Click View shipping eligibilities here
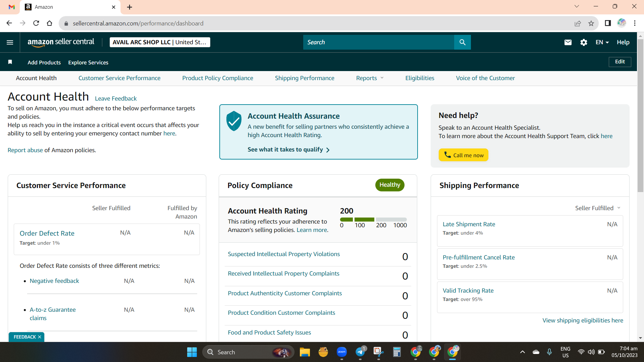Image resolution: width=644 pixels, height=362 pixels. click(x=583, y=320)
